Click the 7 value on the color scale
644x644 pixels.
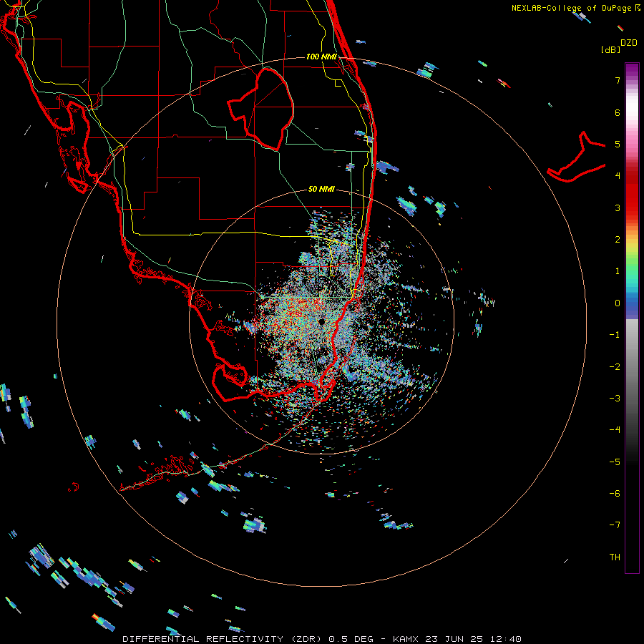pos(618,80)
